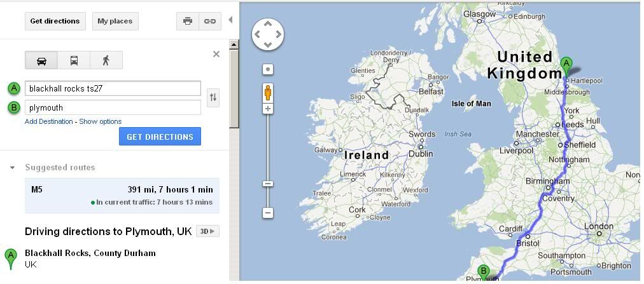Click the print directions icon
This screenshot has width=644, height=284.
188,21
